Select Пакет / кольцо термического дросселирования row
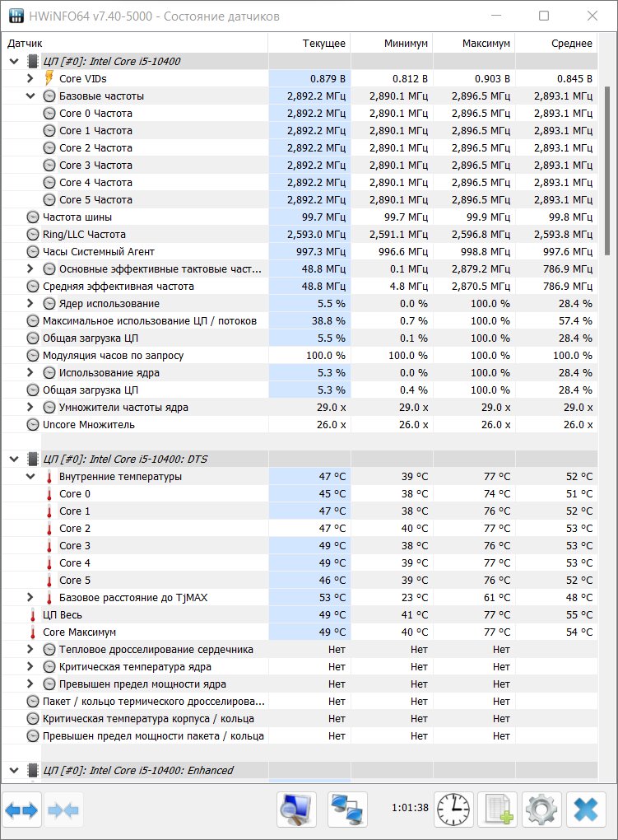 (x=300, y=702)
